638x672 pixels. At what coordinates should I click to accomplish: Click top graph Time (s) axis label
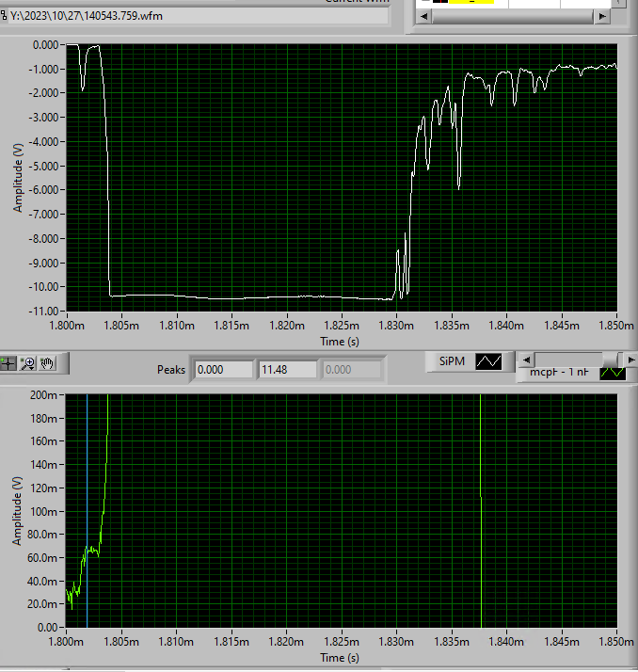(x=340, y=342)
